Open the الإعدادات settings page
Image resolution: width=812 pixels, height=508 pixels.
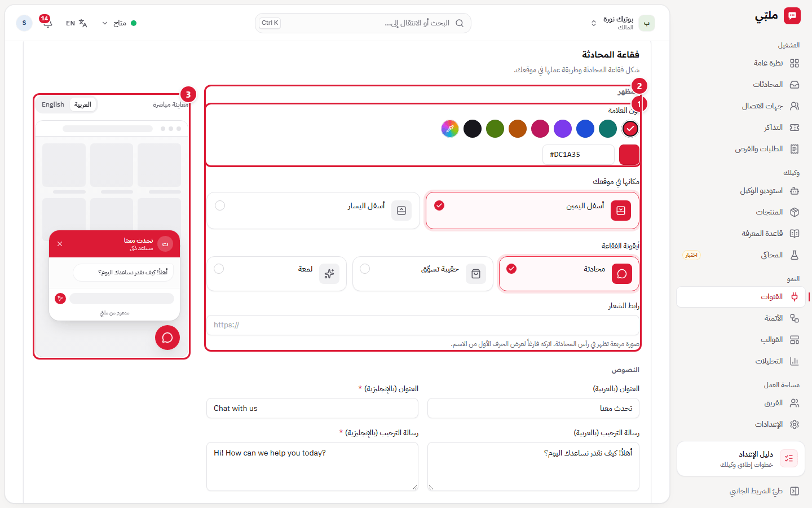(741, 424)
